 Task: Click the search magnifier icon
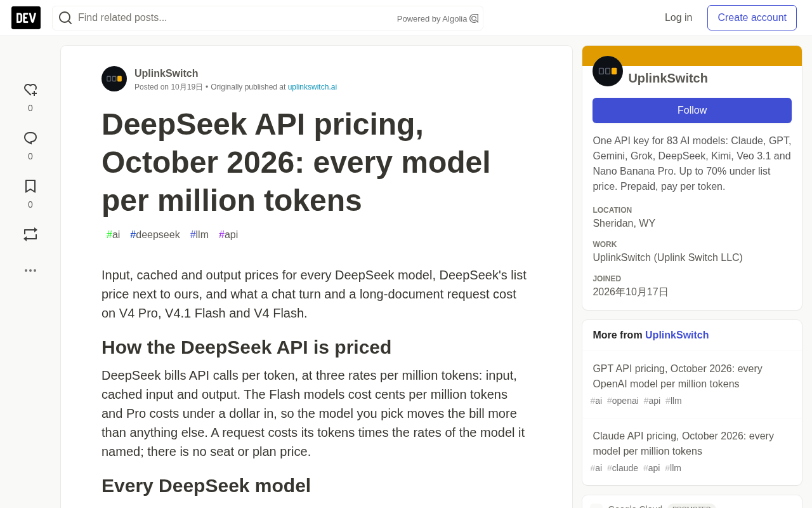tap(65, 18)
